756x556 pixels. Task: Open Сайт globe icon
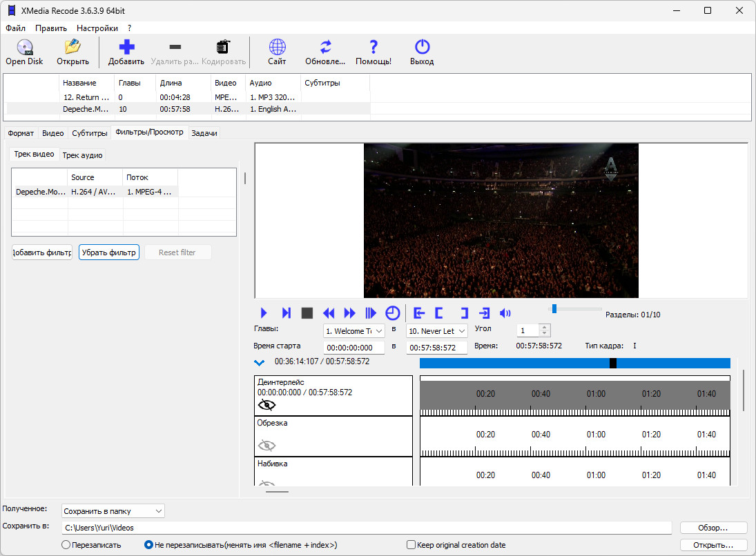(x=278, y=47)
